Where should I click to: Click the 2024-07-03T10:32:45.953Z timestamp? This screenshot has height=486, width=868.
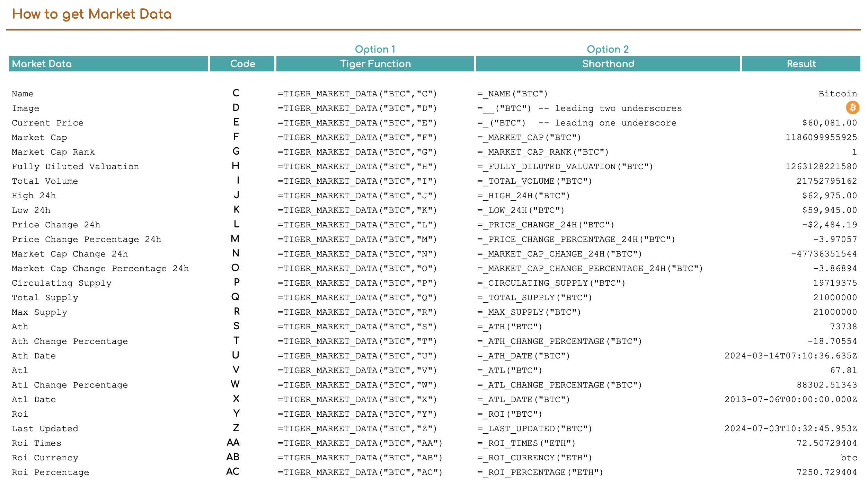point(791,428)
